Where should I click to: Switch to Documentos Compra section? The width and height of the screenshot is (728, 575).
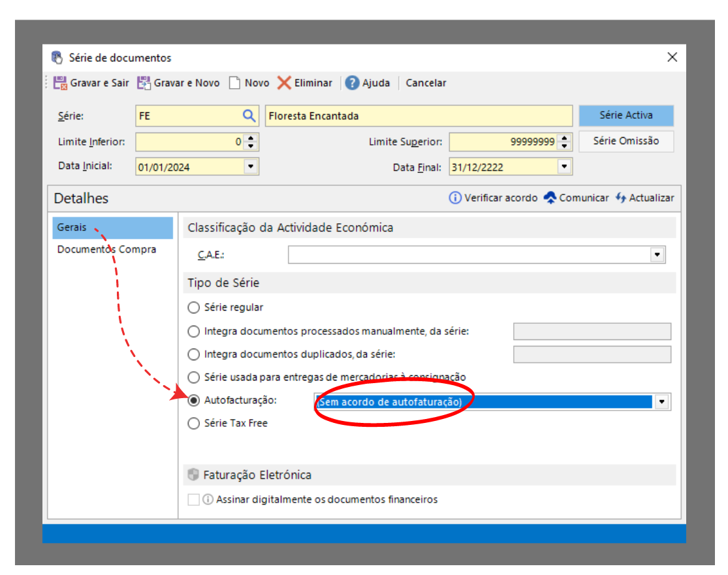tap(106, 249)
